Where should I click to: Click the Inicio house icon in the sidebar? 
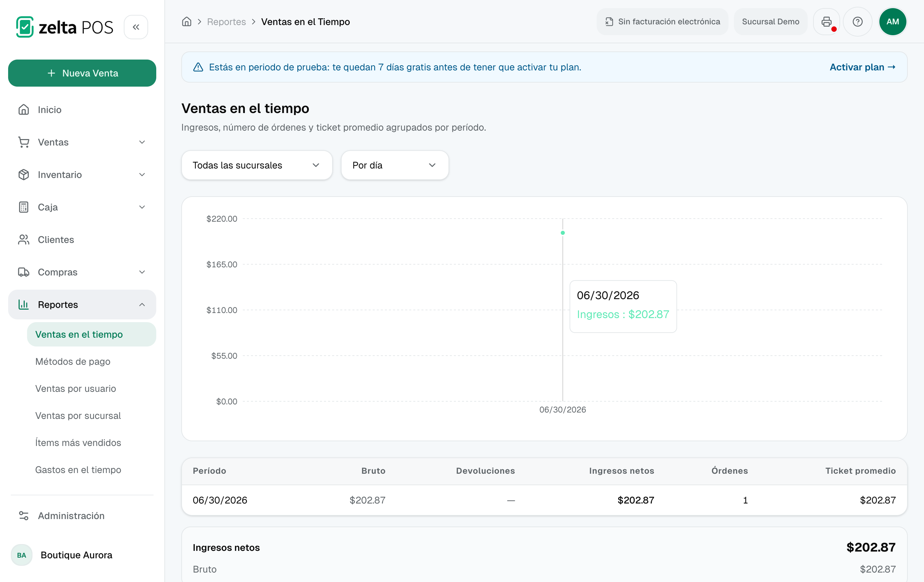tap(24, 110)
